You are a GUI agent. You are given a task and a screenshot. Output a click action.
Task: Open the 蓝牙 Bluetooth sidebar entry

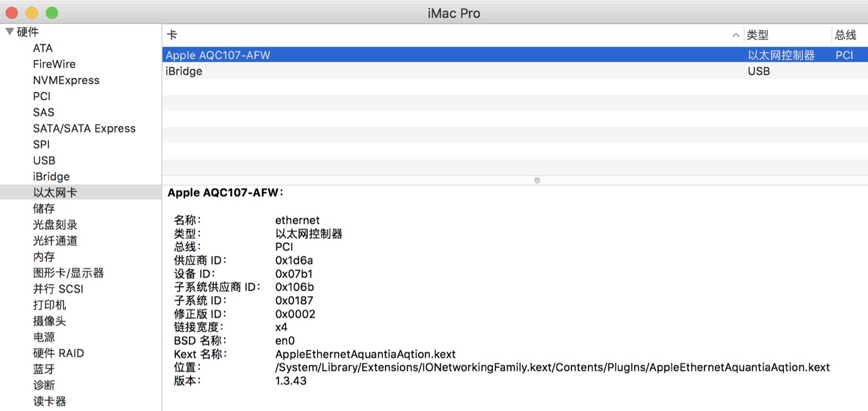tap(44, 369)
